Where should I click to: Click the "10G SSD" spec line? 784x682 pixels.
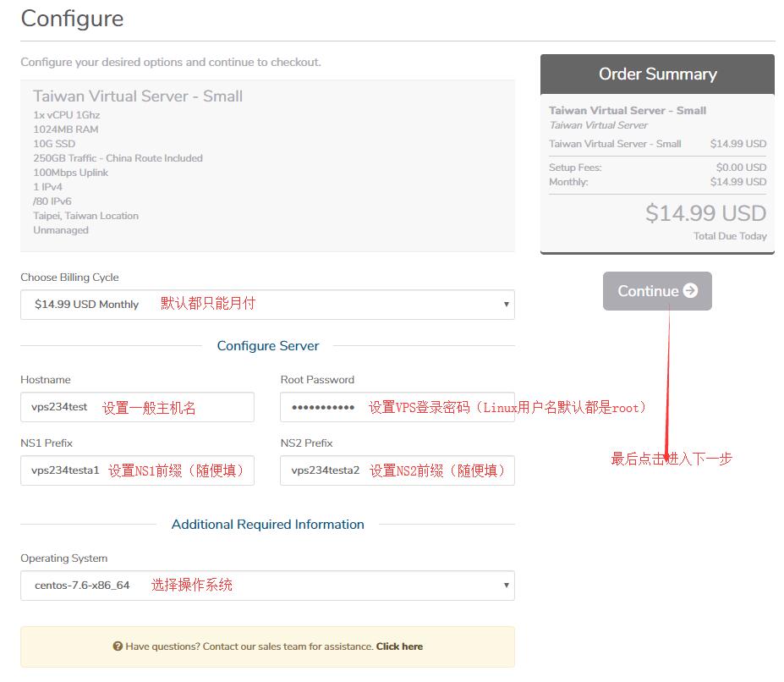click(54, 144)
